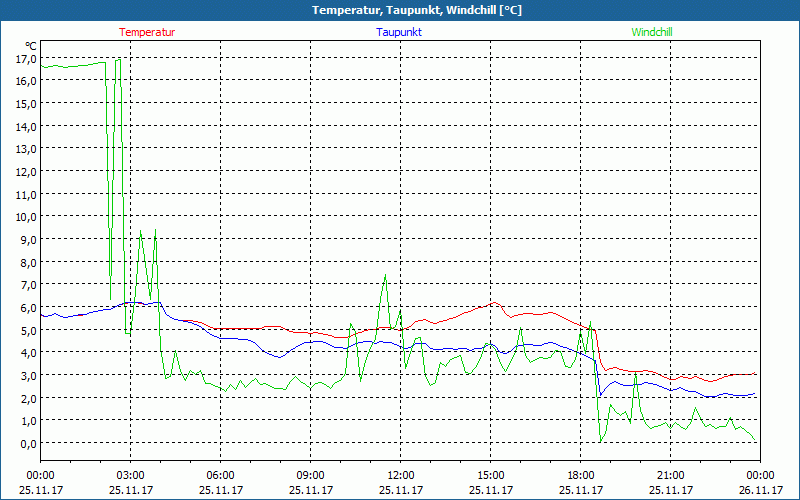Click the 6,0 y-axis value
This screenshot has width=800, height=500.
(x=29, y=307)
